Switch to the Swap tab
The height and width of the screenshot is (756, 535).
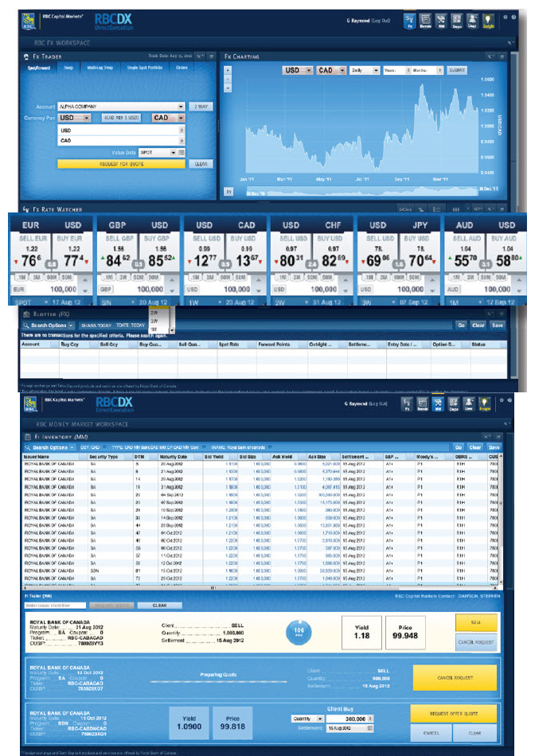pyautogui.click(x=68, y=68)
